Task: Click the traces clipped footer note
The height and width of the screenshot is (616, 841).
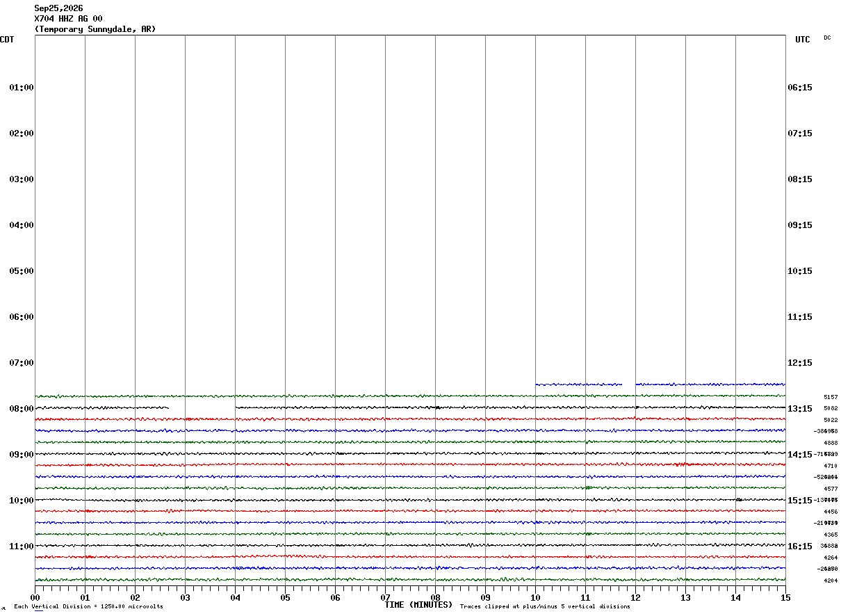Action: click(545, 607)
